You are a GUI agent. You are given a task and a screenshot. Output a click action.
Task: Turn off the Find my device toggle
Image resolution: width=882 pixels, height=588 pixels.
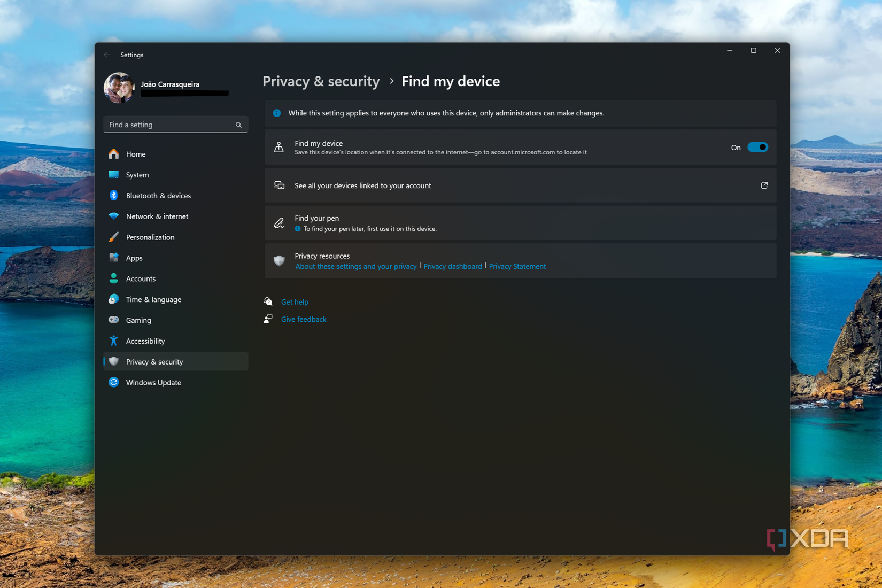coord(757,148)
